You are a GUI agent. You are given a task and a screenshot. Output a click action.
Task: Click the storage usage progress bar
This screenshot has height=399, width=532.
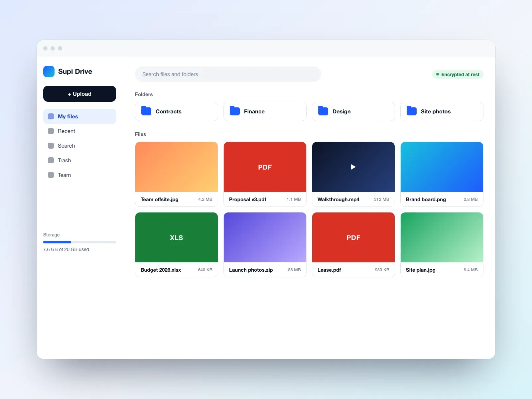pyautogui.click(x=79, y=242)
